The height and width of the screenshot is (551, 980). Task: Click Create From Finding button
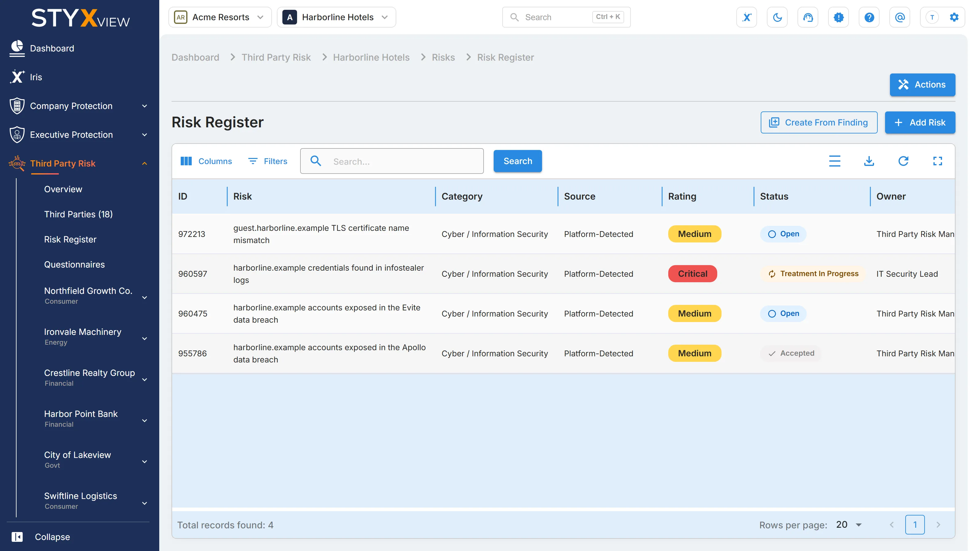(x=819, y=122)
